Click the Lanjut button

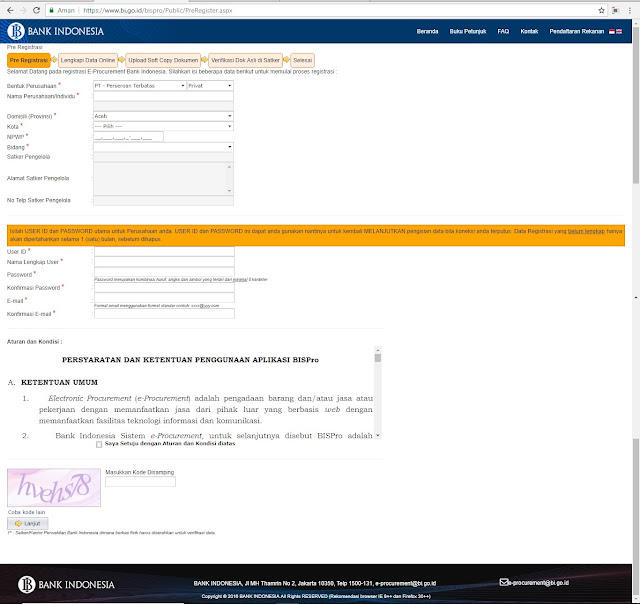[x=28, y=524]
